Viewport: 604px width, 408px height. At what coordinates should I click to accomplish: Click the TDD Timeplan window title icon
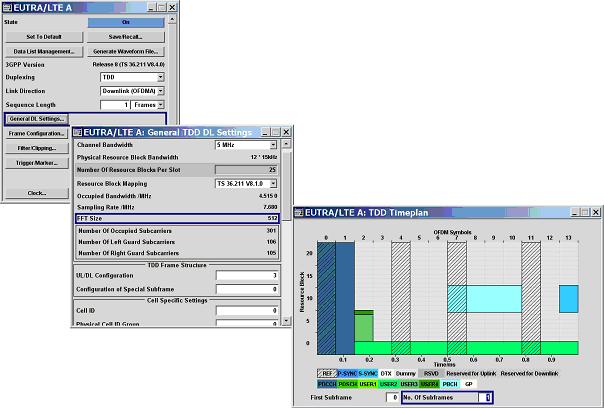pos(299,213)
